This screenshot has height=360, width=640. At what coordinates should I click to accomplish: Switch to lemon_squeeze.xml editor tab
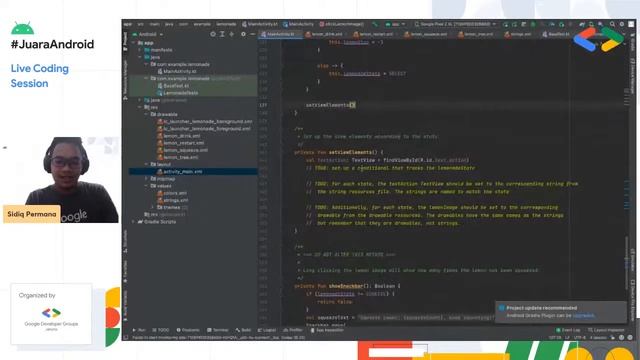coord(426,34)
